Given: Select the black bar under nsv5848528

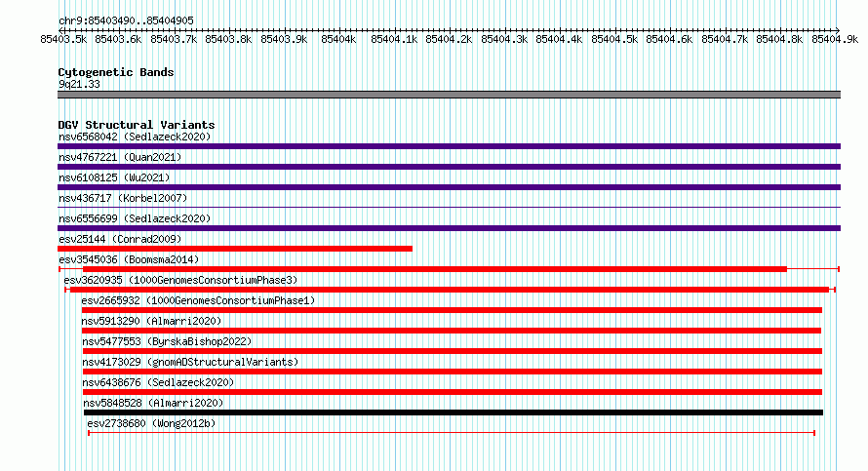Looking at the screenshot, I should click(454, 412).
